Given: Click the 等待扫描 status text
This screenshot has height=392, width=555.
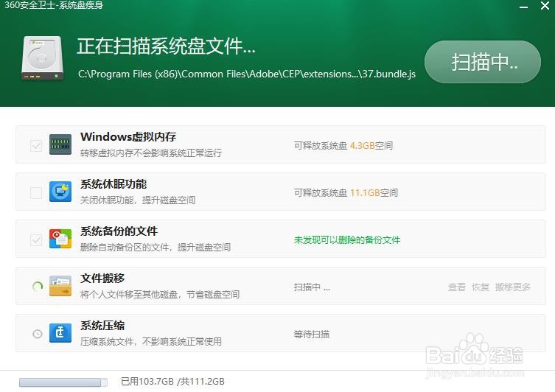Looking at the screenshot, I should 312,335.
